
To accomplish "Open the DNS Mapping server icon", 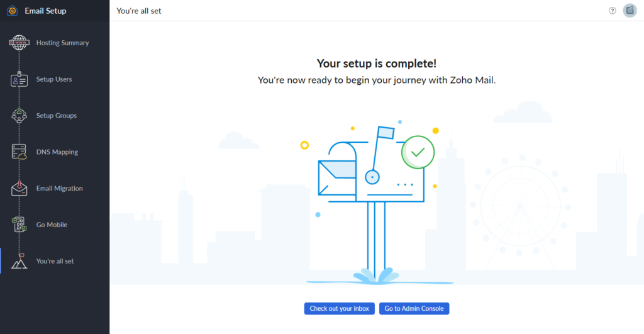I will pyautogui.click(x=19, y=152).
